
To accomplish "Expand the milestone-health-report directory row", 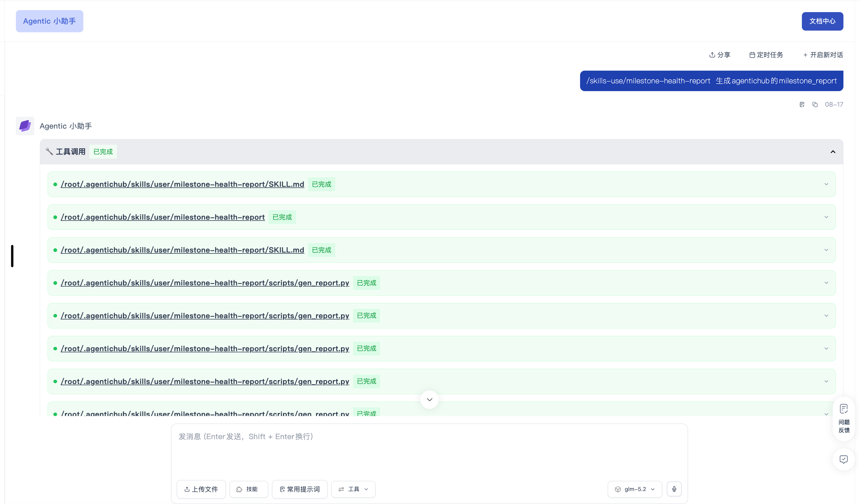I will click(x=826, y=217).
